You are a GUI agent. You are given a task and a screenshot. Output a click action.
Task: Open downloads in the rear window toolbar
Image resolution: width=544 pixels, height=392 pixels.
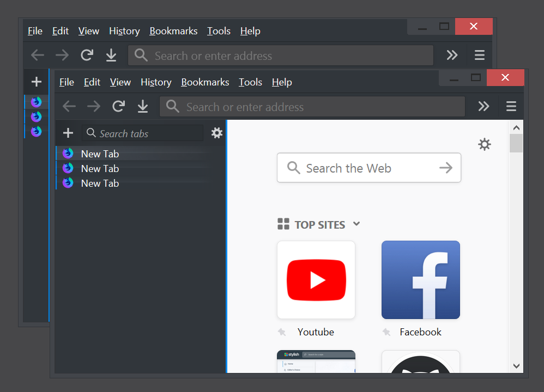(x=111, y=55)
